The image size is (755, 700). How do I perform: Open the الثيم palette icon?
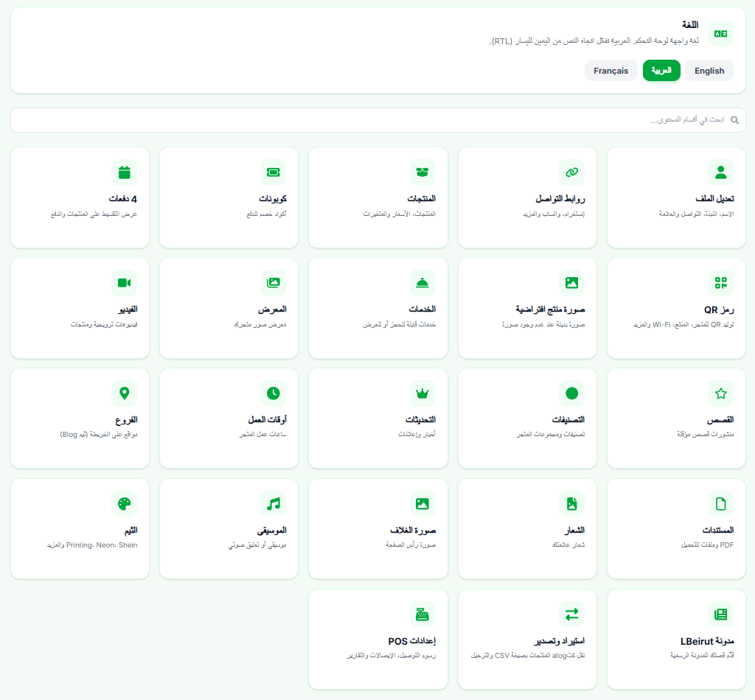pos(124,504)
